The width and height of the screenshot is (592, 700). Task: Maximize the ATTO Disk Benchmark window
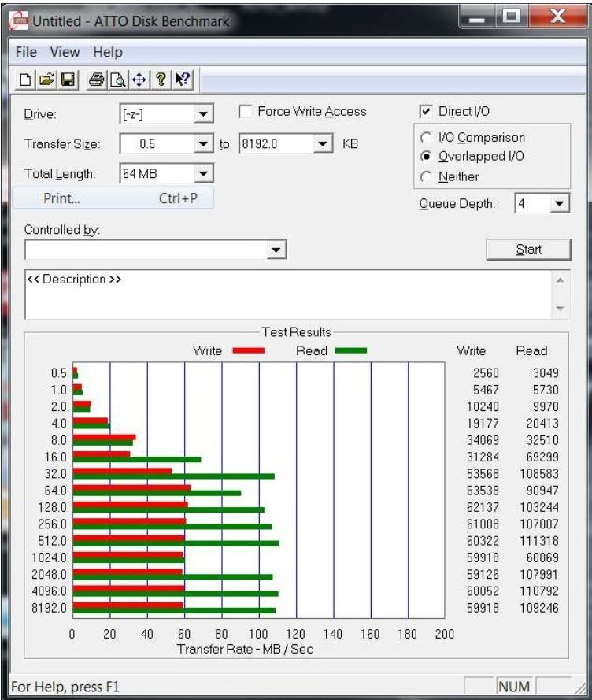point(511,18)
